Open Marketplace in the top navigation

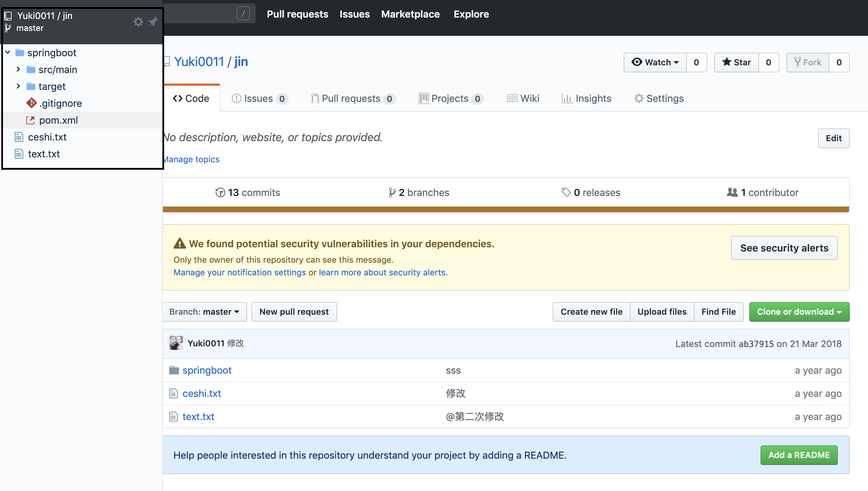tap(410, 14)
